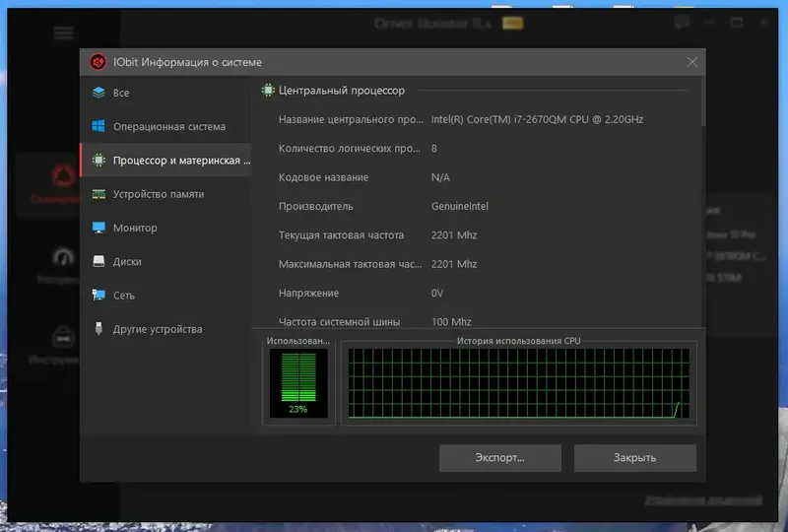Click the Центральный процессор section header

pyautogui.click(x=342, y=91)
